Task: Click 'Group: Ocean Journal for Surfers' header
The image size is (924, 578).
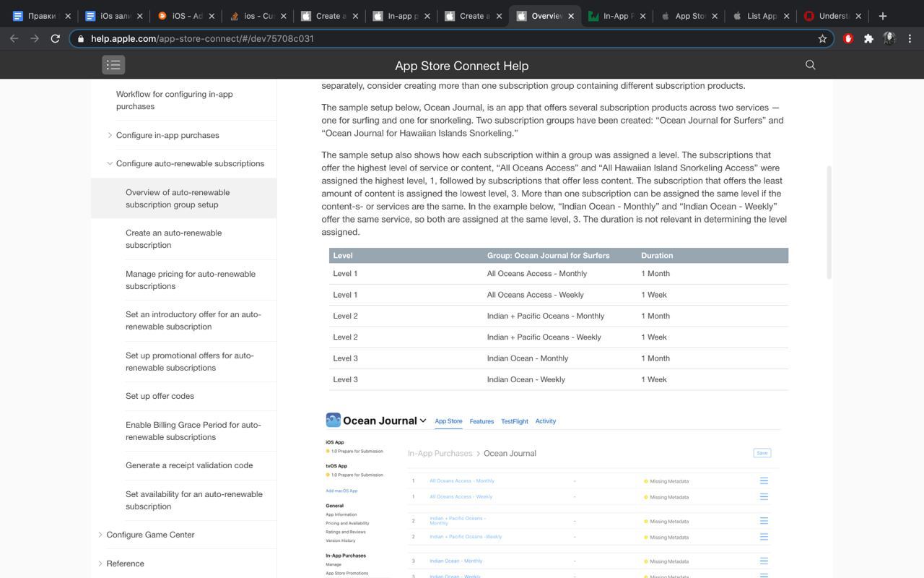Action: [x=548, y=256]
